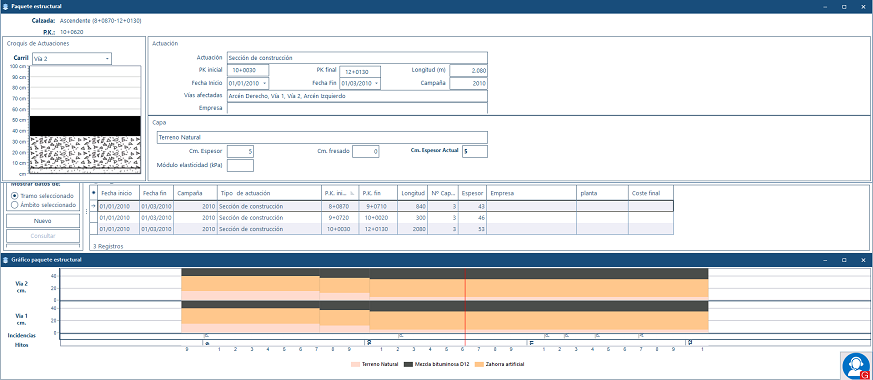Maximize the Gráfico paquete estructural panel

[x=844, y=260]
